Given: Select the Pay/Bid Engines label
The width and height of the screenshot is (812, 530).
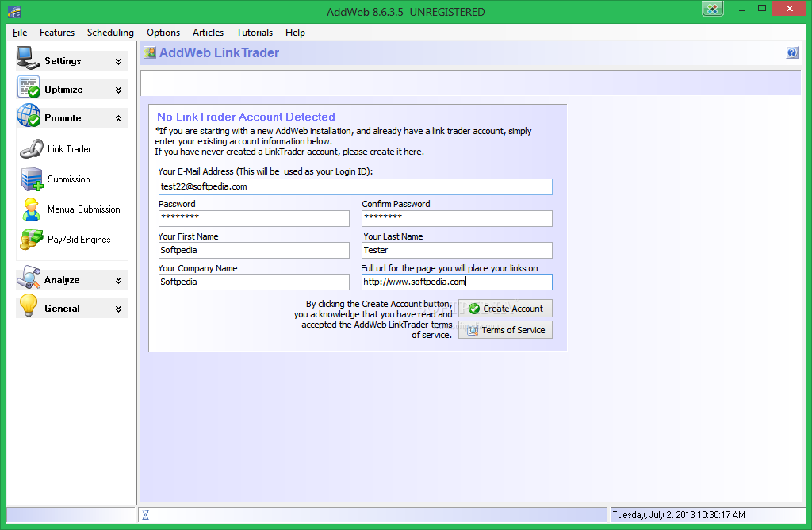Looking at the screenshot, I should coord(79,240).
